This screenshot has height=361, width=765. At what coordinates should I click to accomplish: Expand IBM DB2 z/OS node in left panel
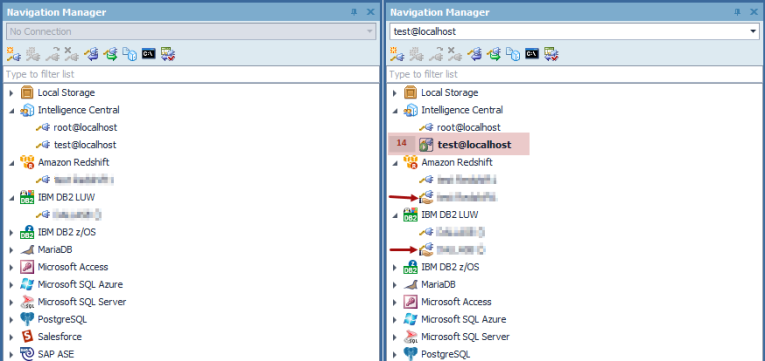(x=11, y=232)
